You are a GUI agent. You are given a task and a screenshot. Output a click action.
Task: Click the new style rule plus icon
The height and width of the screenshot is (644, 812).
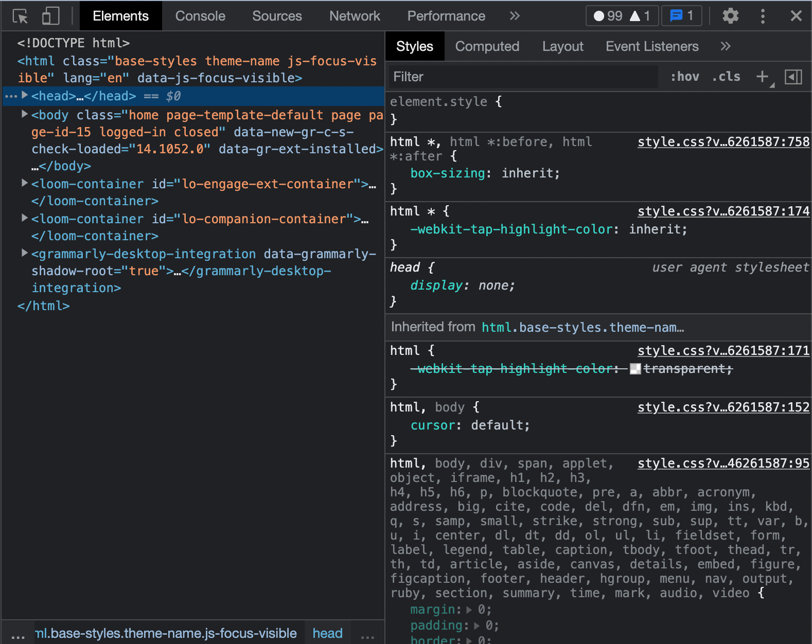(762, 77)
